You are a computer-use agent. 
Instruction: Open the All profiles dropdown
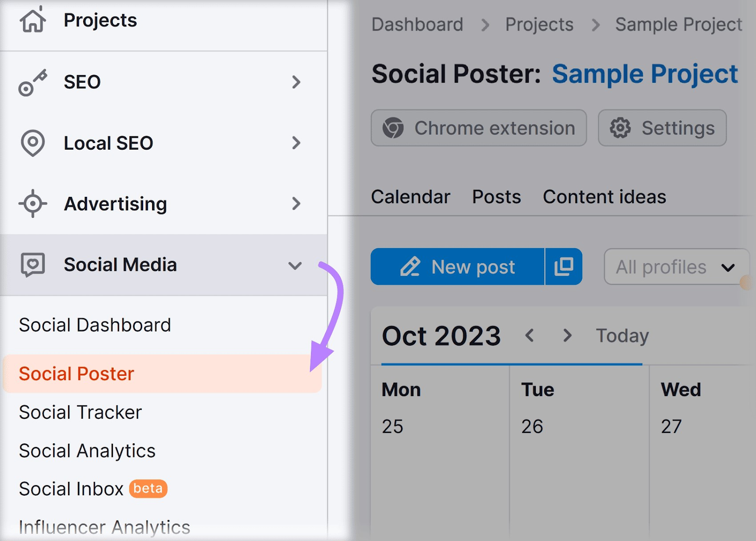pos(676,267)
